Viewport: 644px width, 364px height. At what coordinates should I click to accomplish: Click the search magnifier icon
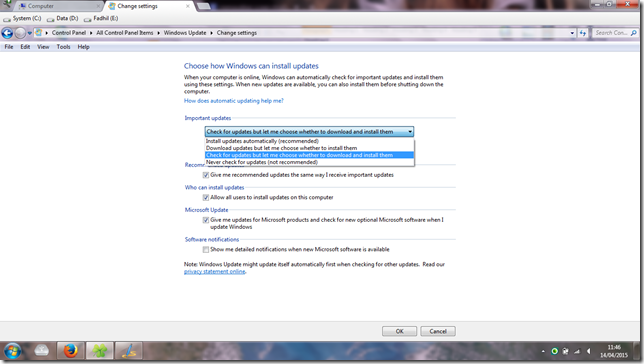633,33
